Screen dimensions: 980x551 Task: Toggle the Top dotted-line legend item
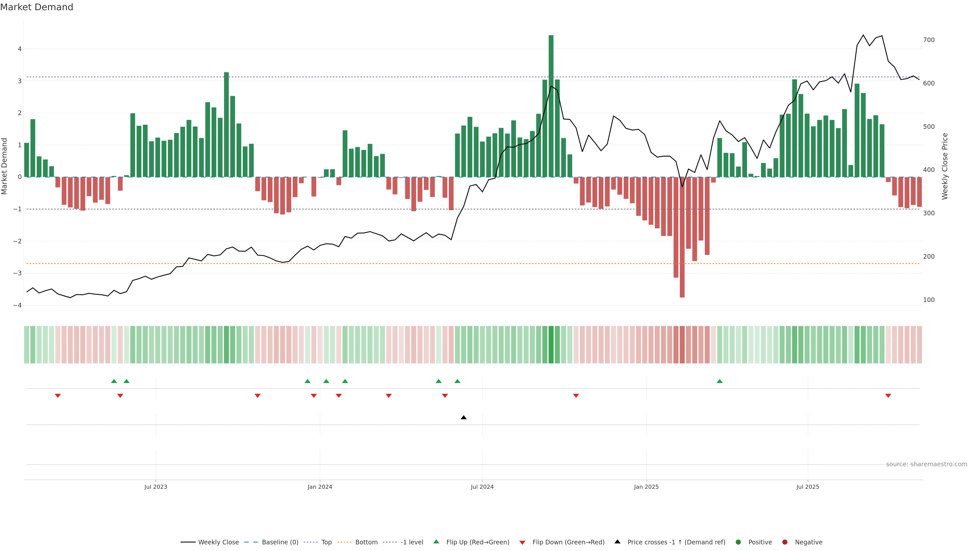[326, 542]
